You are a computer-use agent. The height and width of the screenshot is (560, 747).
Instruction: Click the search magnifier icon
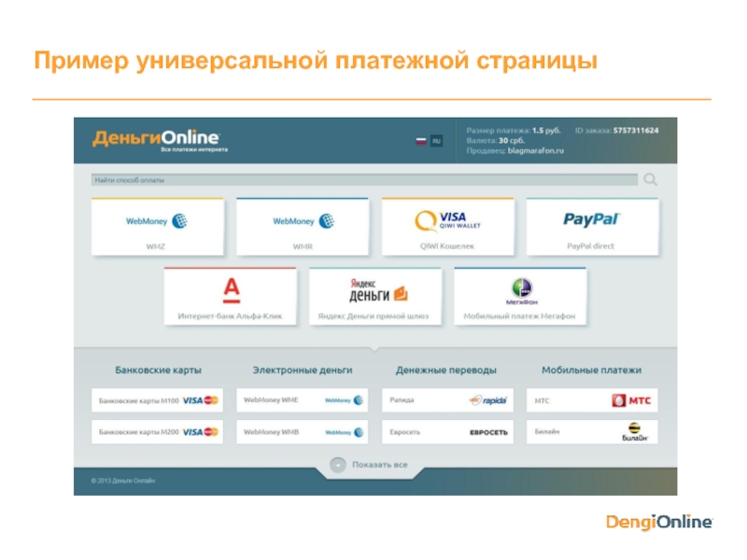(x=650, y=179)
